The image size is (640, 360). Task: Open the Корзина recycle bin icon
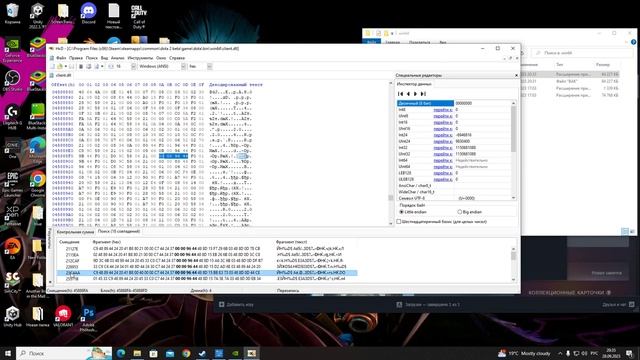click(12, 13)
